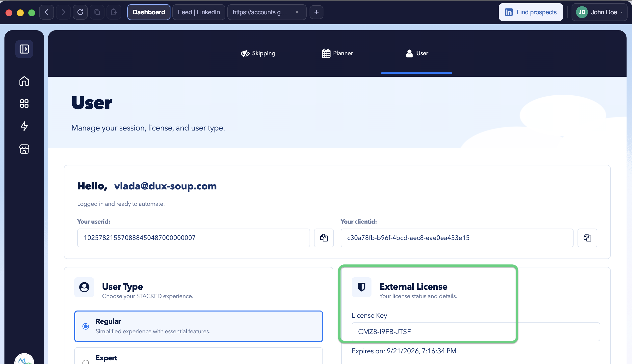The image size is (632, 364).
Task: Click the Find prospects button
Action: pyautogui.click(x=531, y=12)
